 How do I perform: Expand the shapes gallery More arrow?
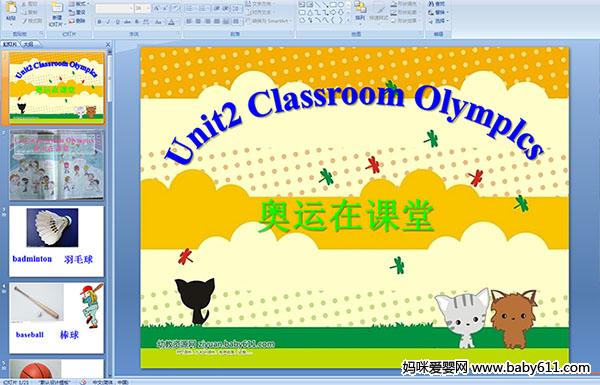(348, 20)
